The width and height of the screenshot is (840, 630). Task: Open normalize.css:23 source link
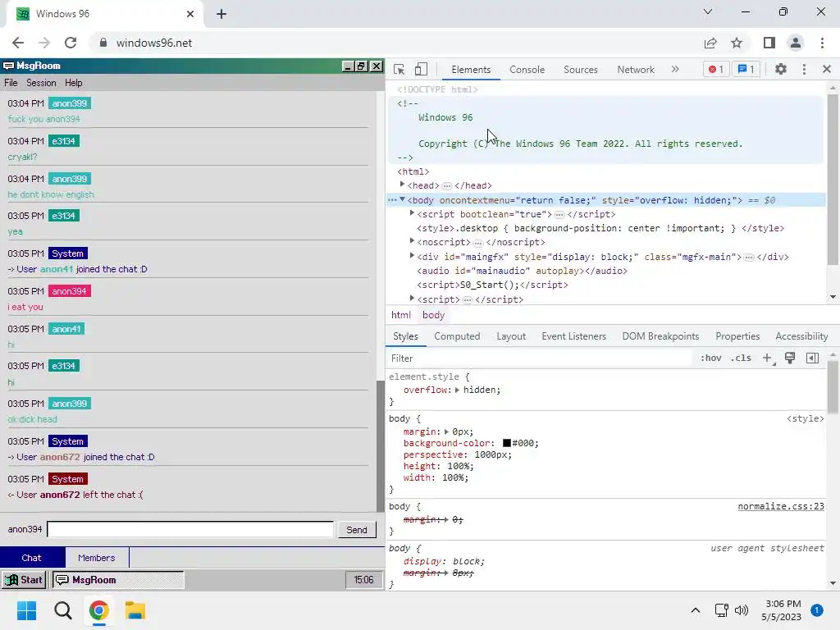(x=781, y=506)
